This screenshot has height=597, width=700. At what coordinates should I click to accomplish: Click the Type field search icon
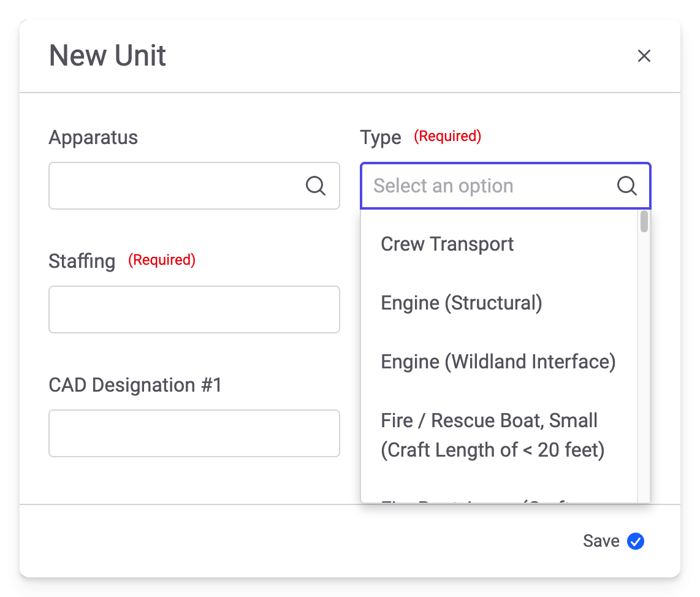626,186
